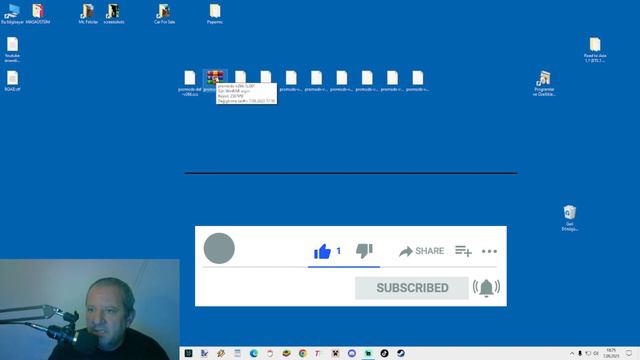640x360 pixels.
Task: Click the black round taskbar icon
Action: click(384, 353)
